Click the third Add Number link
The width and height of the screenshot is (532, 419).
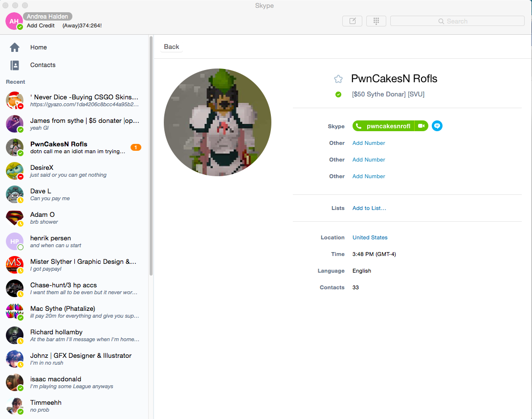pyautogui.click(x=369, y=176)
